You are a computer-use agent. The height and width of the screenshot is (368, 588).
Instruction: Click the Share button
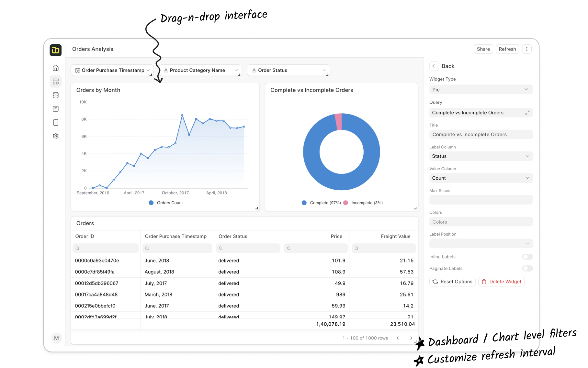[483, 49]
